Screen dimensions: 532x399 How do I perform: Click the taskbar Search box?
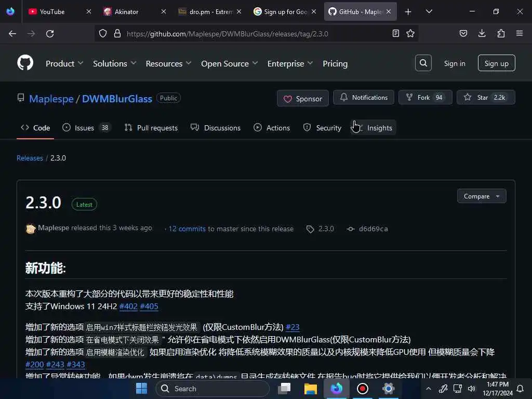[212, 389]
